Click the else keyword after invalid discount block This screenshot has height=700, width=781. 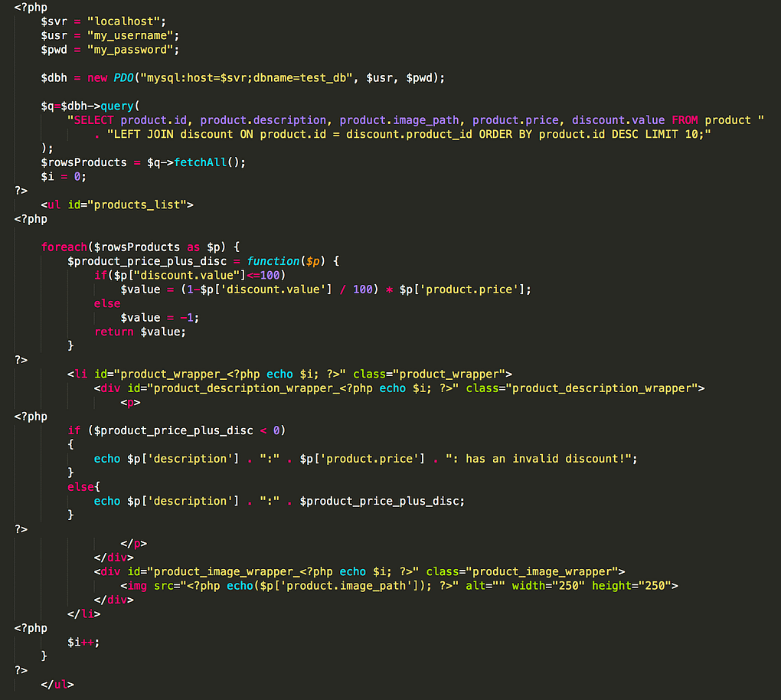pyautogui.click(x=80, y=486)
